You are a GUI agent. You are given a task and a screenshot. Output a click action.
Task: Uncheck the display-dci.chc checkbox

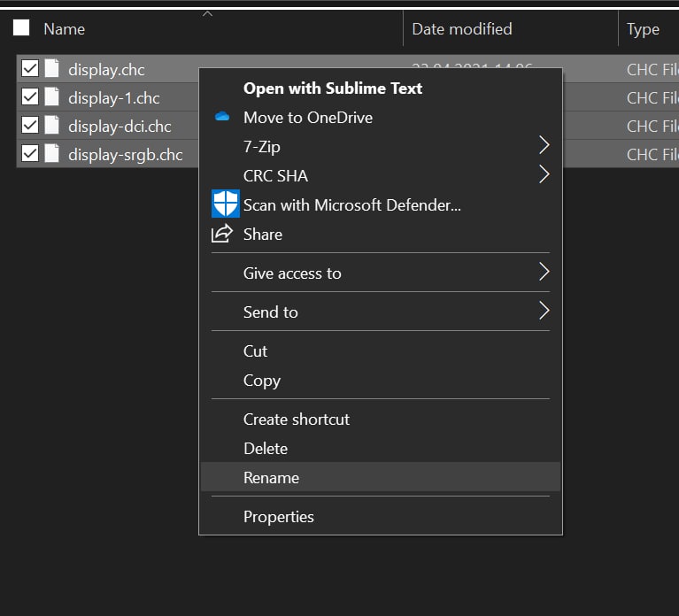30,125
